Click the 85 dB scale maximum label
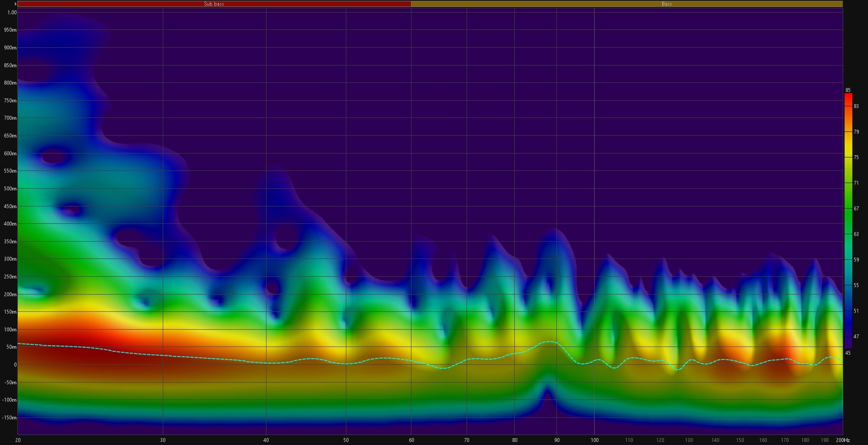 coord(848,90)
